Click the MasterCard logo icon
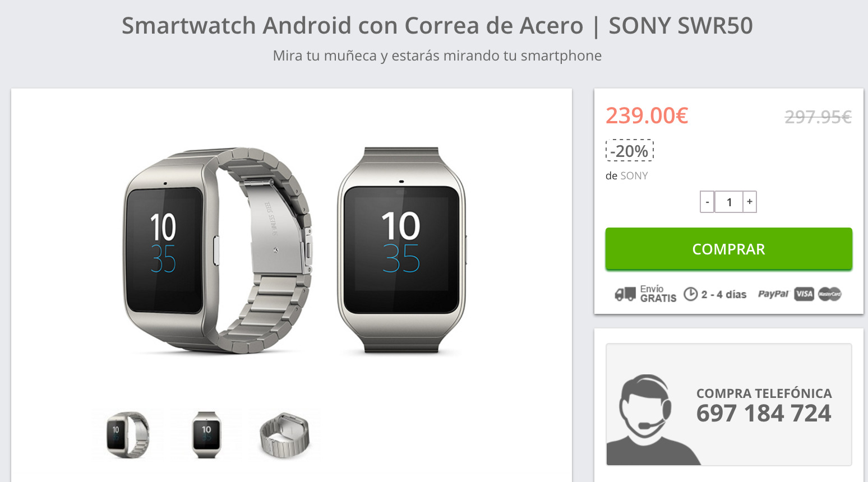The width and height of the screenshot is (868, 482). click(830, 294)
